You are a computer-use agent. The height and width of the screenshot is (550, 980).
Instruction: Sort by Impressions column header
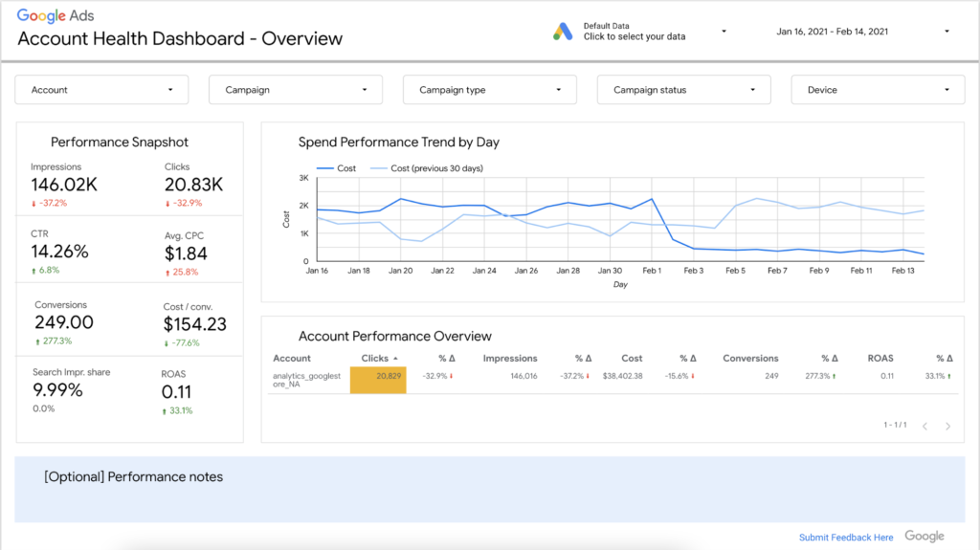point(510,358)
